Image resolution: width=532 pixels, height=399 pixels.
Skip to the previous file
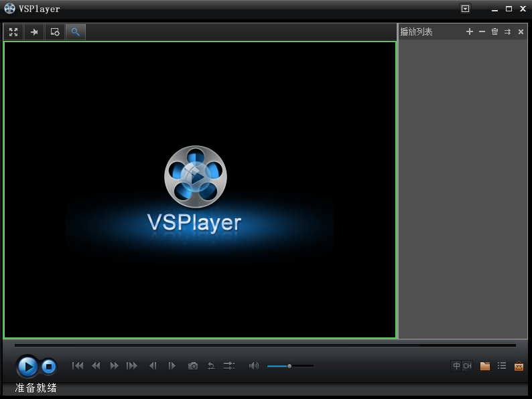click(x=78, y=366)
